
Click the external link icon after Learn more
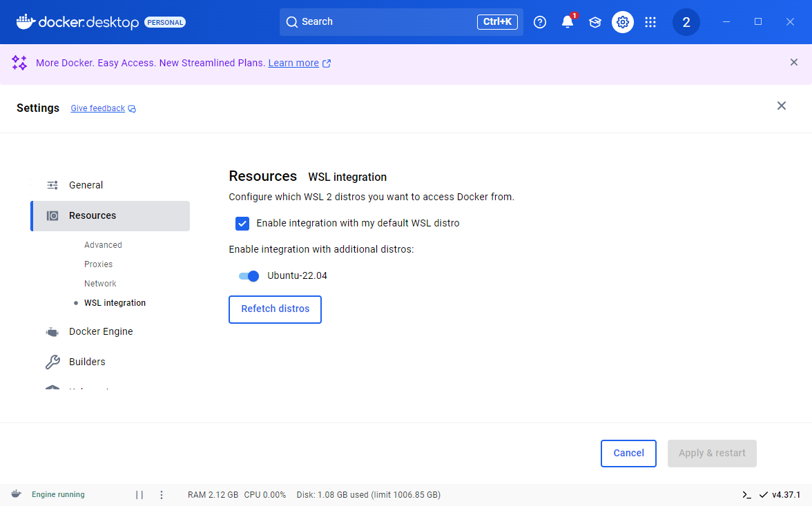coord(326,64)
